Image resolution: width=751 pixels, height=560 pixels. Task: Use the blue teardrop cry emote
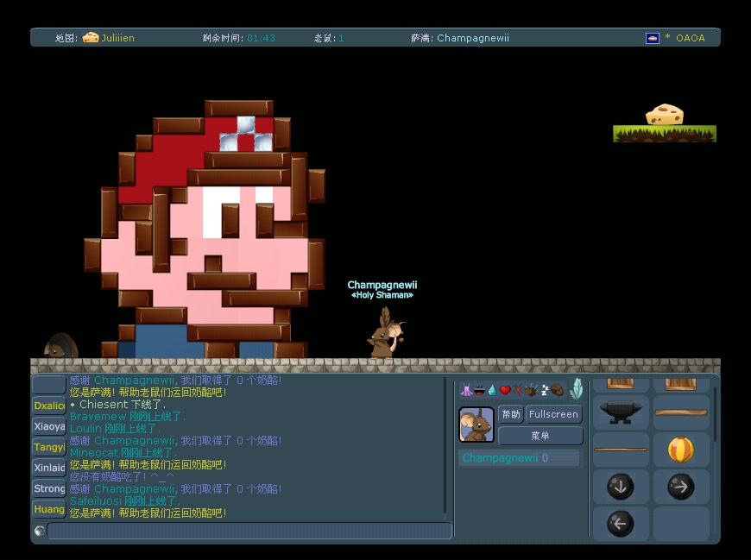(x=492, y=391)
